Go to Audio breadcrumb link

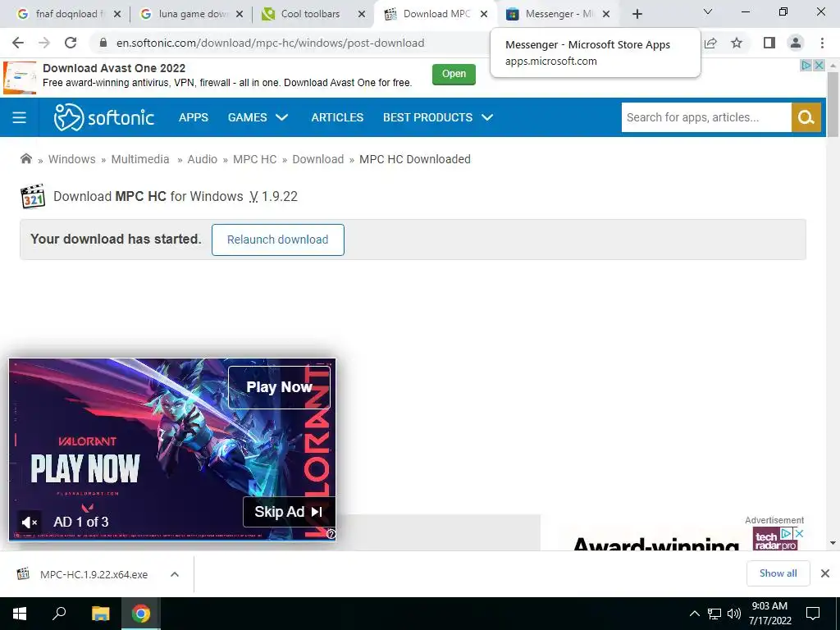(x=202, y=159)
